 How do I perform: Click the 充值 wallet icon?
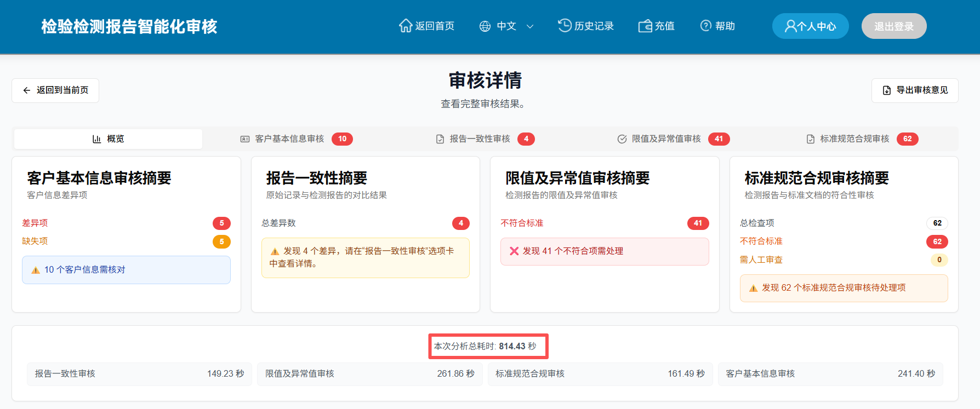click(645, 26)
